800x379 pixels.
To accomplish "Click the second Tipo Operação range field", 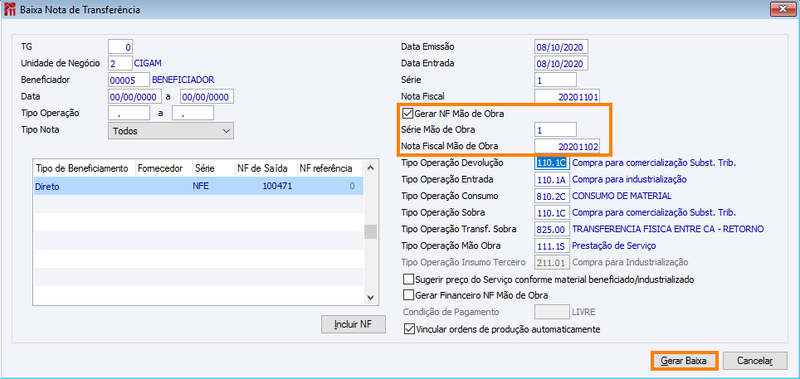I will (x=193, y=113).
